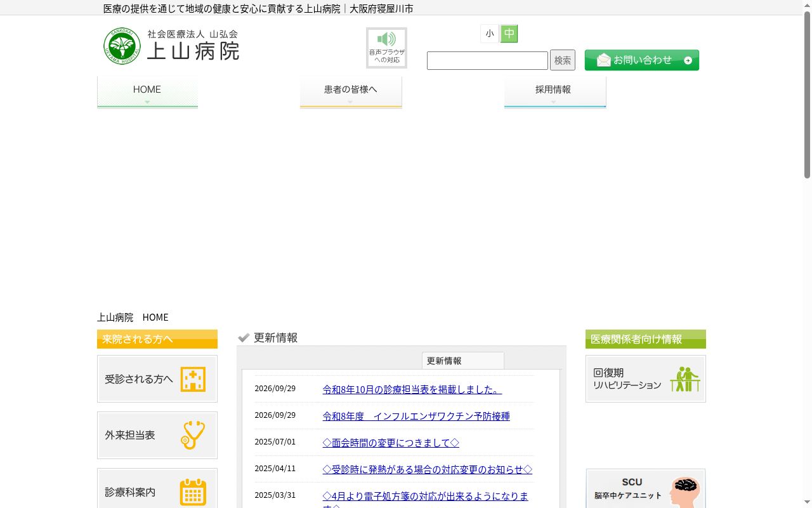
Task: Open 令和8年10月の診療担当表を掲載しました link
Action: (412, 389)
